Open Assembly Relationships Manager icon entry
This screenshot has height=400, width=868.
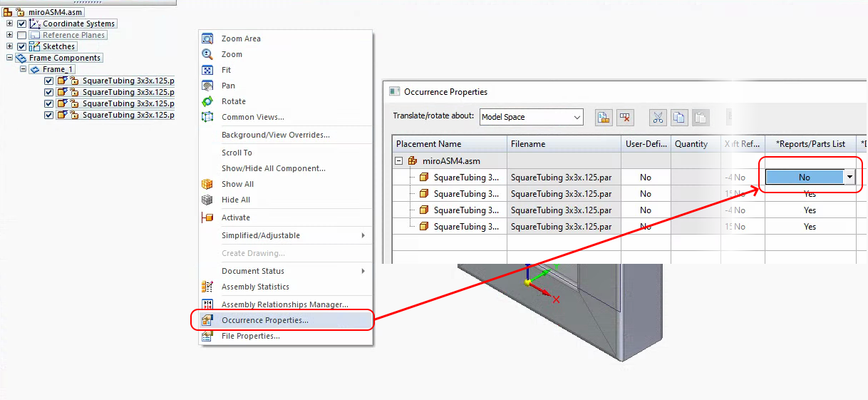207,304
